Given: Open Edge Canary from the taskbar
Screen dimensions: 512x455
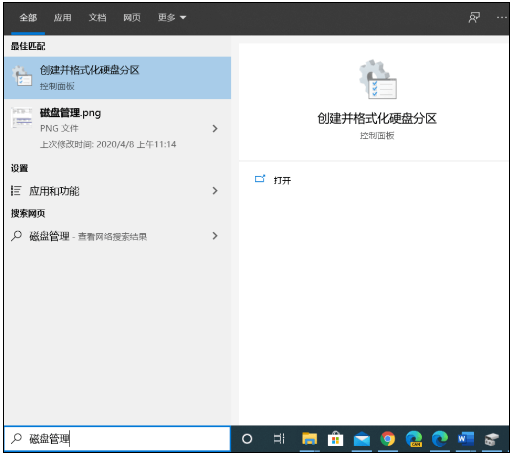Looking at the screenshot, I should pyautogui.click(x=414, y=439).
